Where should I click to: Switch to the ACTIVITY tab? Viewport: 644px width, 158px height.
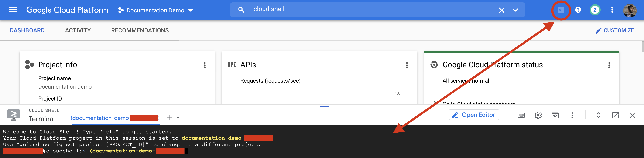[78, 30]
